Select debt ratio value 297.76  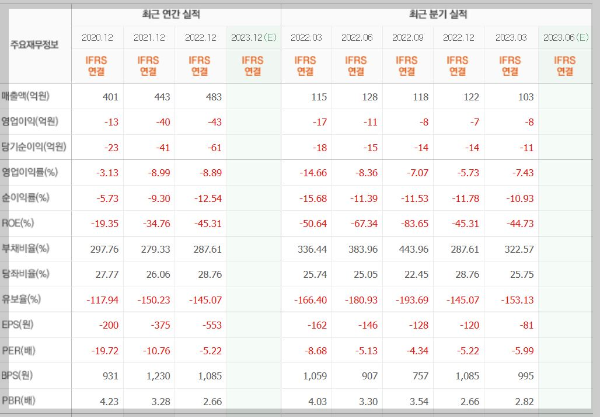[x=104, y=249]
